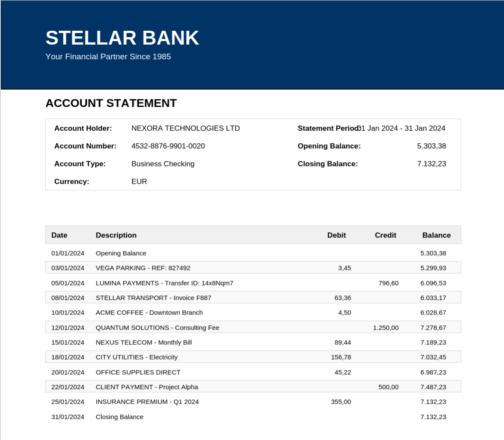Select the 500,00 credit amount
The height and width of the screenshot is (440, 504).
tap(388, 387)
